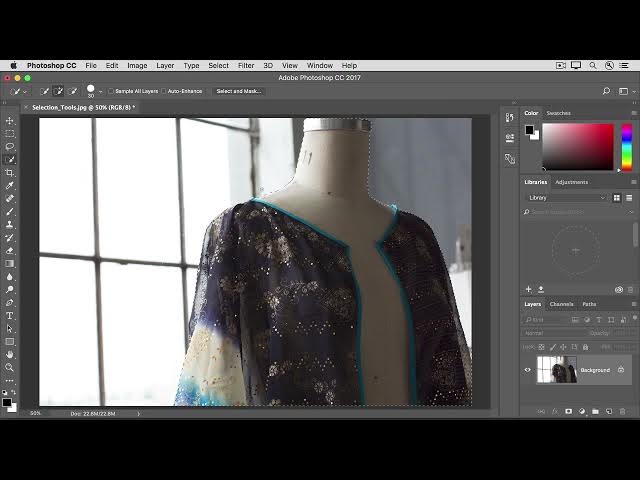Viewport: 640px width, 480px height.
Task: Select the Lasso tool
Action: [x=10, y=147]
